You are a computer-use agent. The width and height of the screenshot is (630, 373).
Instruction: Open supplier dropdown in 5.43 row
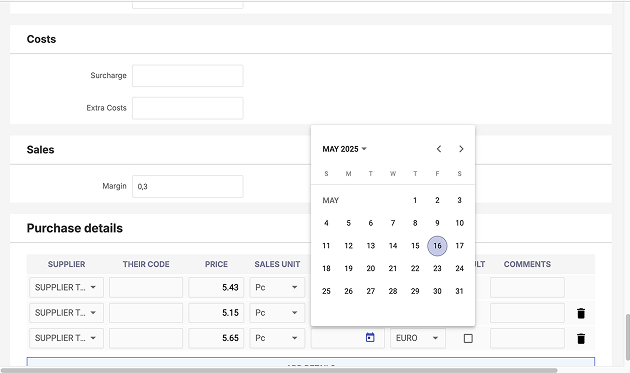(x=66, y=287)
